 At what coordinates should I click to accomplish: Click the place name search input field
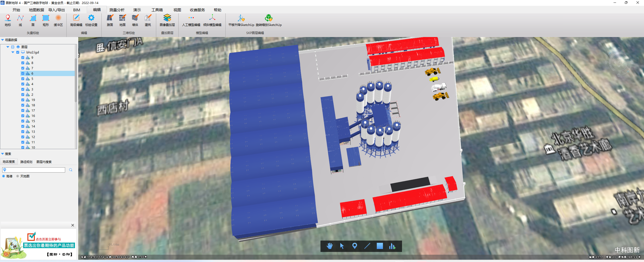tap(35, 170)
